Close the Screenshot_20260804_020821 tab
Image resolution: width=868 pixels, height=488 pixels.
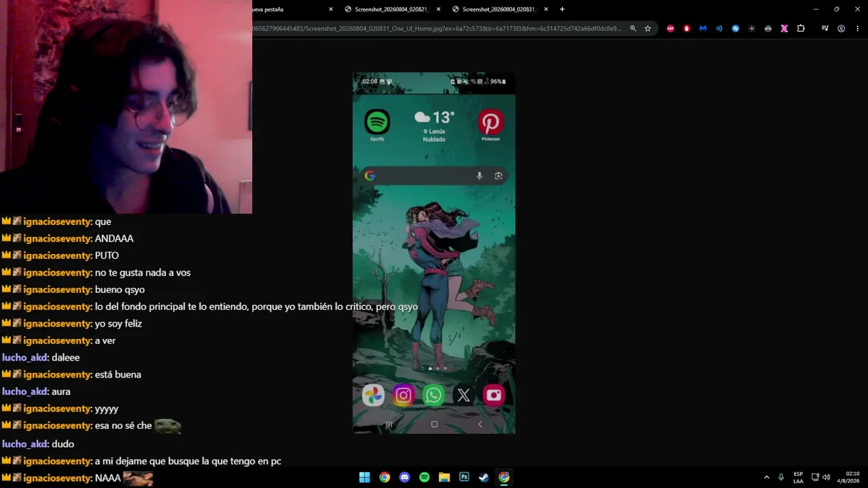point(438,9)
